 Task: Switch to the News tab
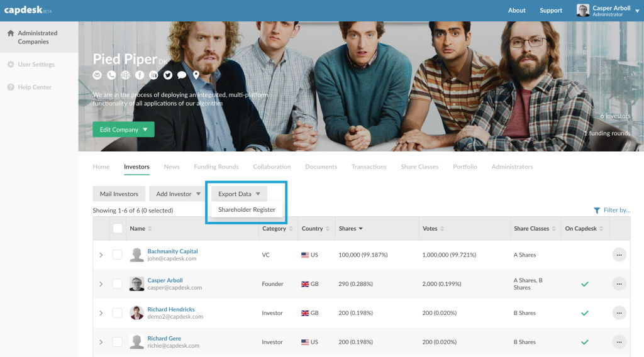pos(172,167)
